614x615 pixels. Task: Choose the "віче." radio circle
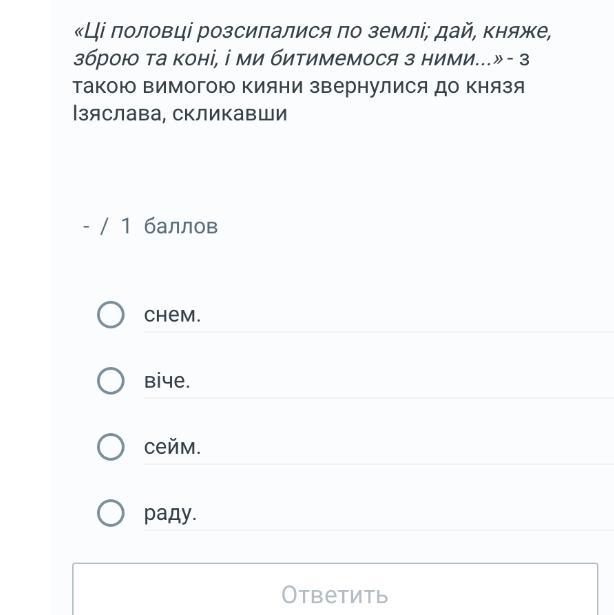111,381
